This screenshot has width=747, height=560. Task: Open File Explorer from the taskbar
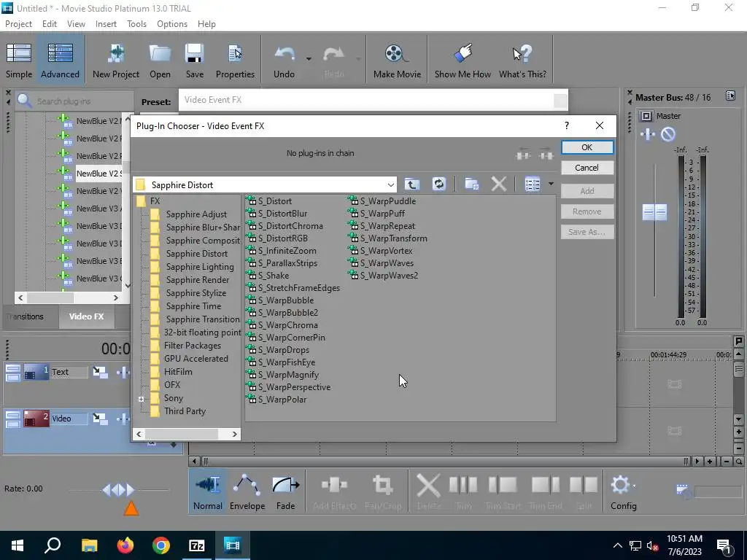(89, 545)
